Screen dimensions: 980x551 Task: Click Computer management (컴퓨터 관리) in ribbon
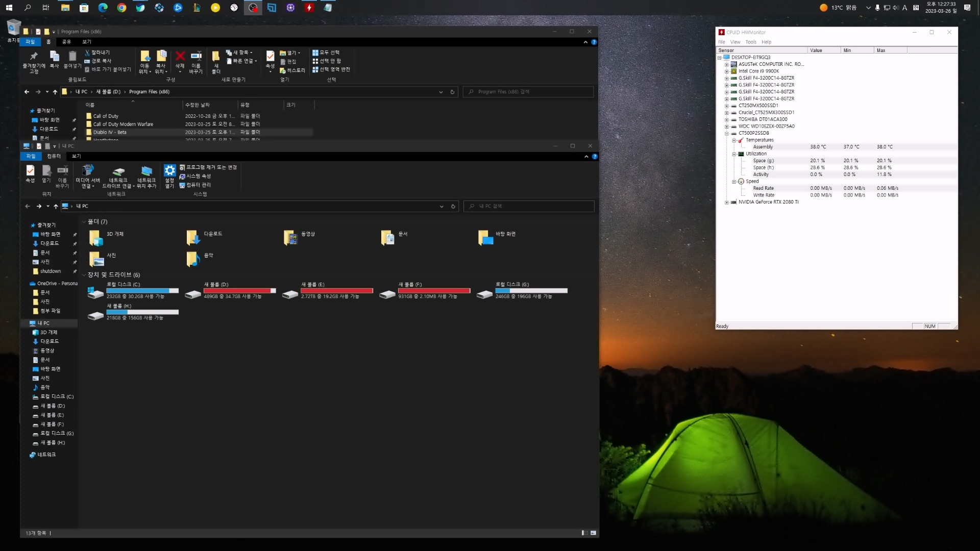[195, 185]
